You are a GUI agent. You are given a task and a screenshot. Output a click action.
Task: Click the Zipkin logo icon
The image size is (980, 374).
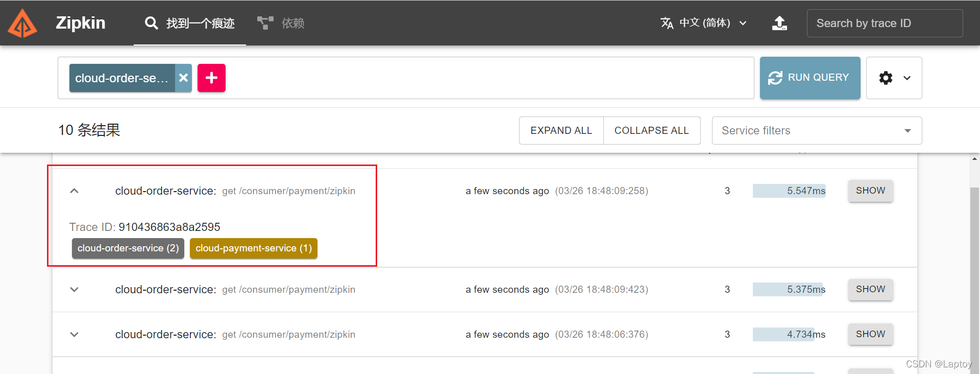tap(22, 24)
